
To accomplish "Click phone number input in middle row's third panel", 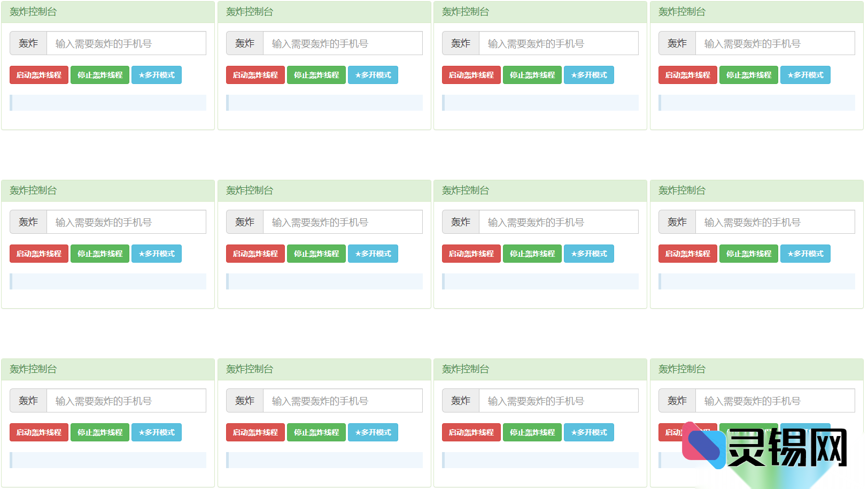I will (558, 222).
